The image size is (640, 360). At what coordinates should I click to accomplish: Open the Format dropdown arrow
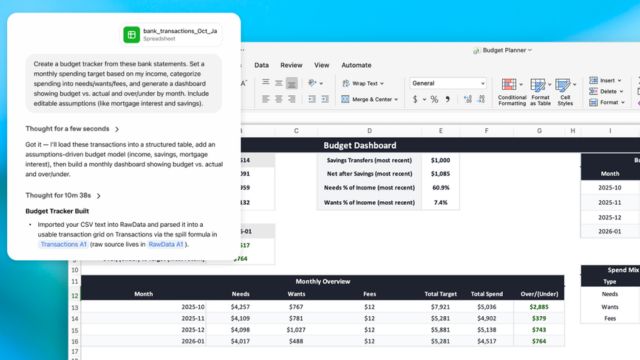point(623,103)
